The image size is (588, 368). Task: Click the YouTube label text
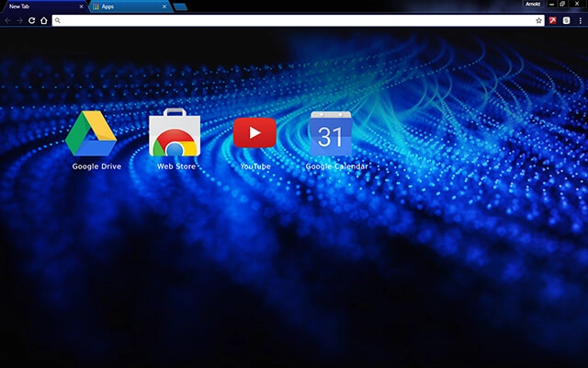tap(255, 167)
